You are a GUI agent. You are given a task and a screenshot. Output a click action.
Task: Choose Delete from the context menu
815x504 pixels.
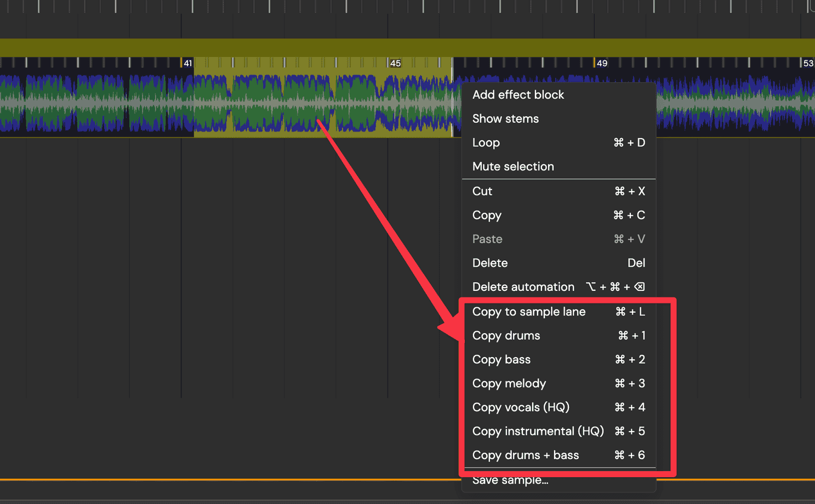point(490,263)
